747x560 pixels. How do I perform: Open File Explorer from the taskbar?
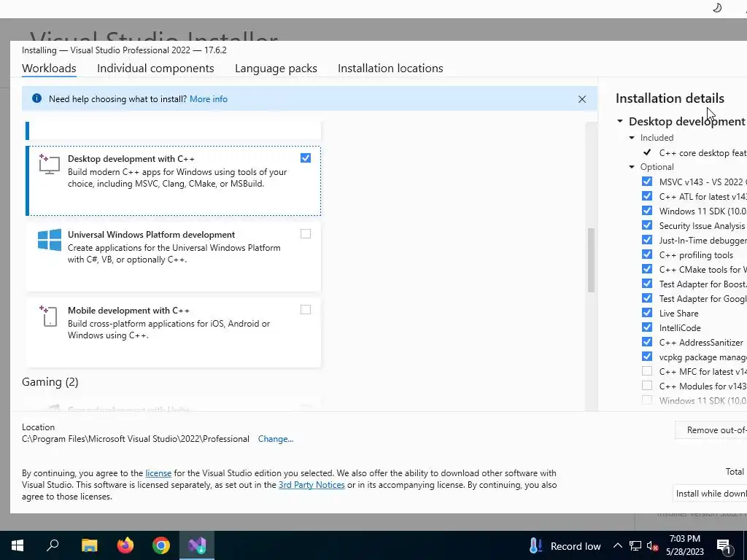pos(89,545)
